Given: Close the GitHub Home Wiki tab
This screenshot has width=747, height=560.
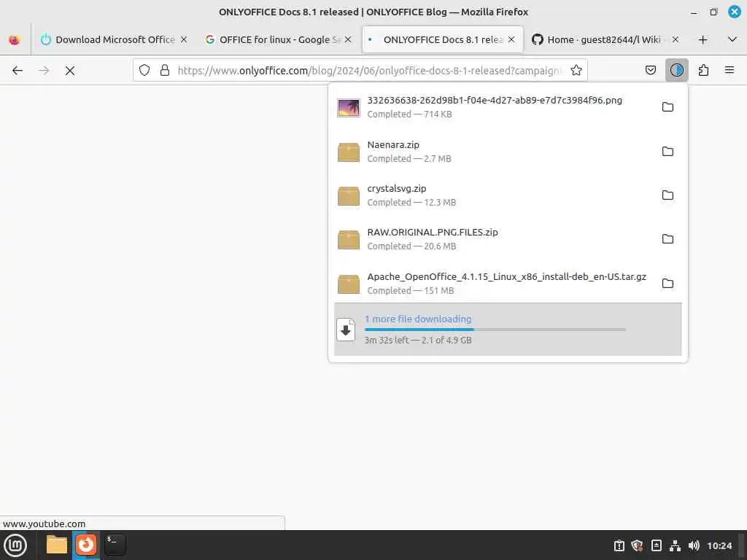Looking at the screenshot, I should click(676, 40).
